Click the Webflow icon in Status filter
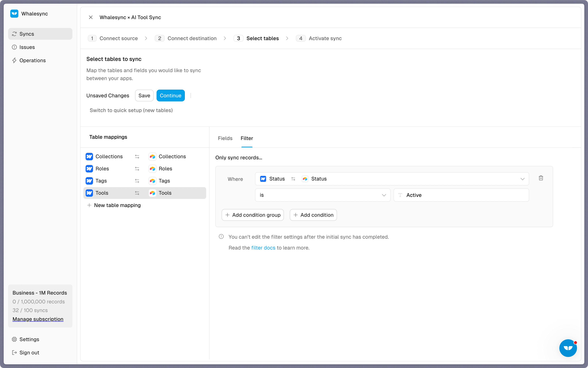 click(x=263, y=179)
